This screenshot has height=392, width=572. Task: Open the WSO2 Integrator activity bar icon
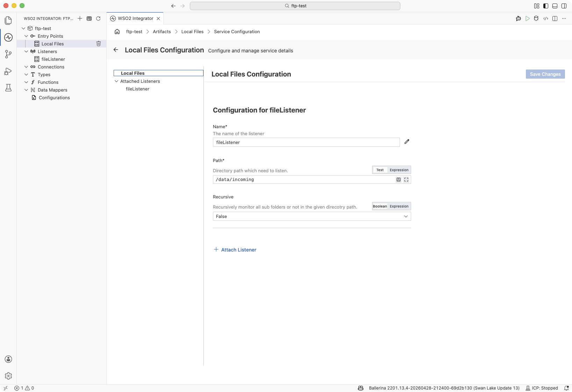pos(8,37)
